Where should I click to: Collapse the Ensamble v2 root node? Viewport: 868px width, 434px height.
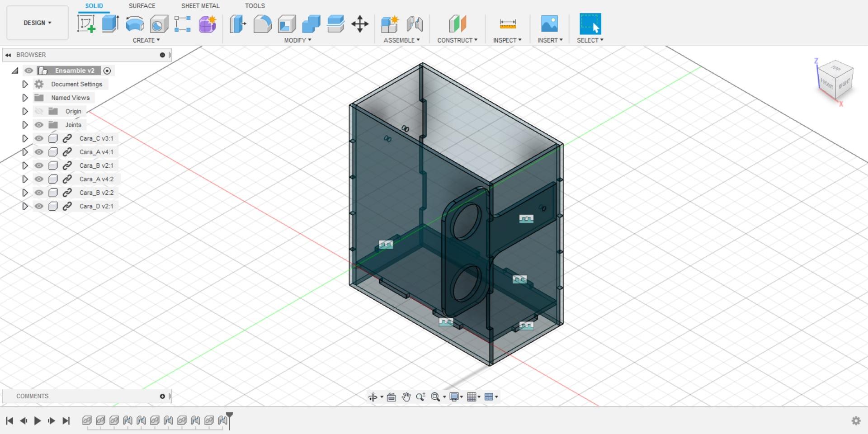coord(15,71)
